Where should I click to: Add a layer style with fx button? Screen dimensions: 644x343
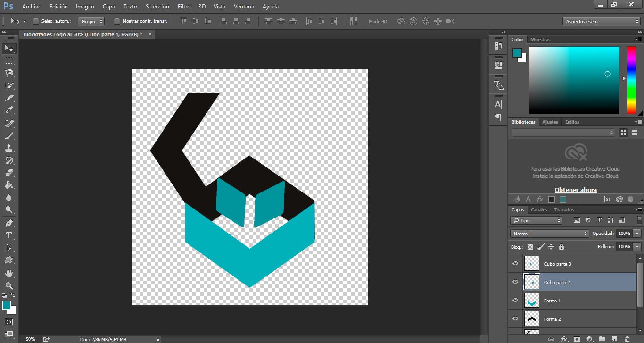pos(564,339)
